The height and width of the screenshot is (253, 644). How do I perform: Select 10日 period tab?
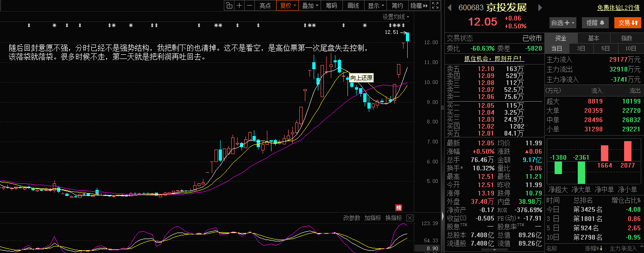[x=631, y=48]
